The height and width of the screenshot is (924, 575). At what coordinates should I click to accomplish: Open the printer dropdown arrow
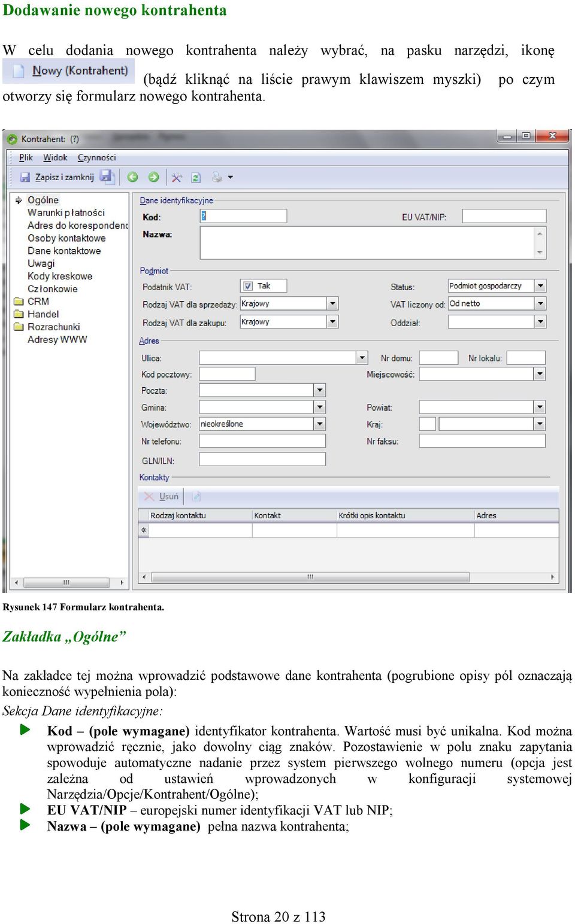point(231,177)
